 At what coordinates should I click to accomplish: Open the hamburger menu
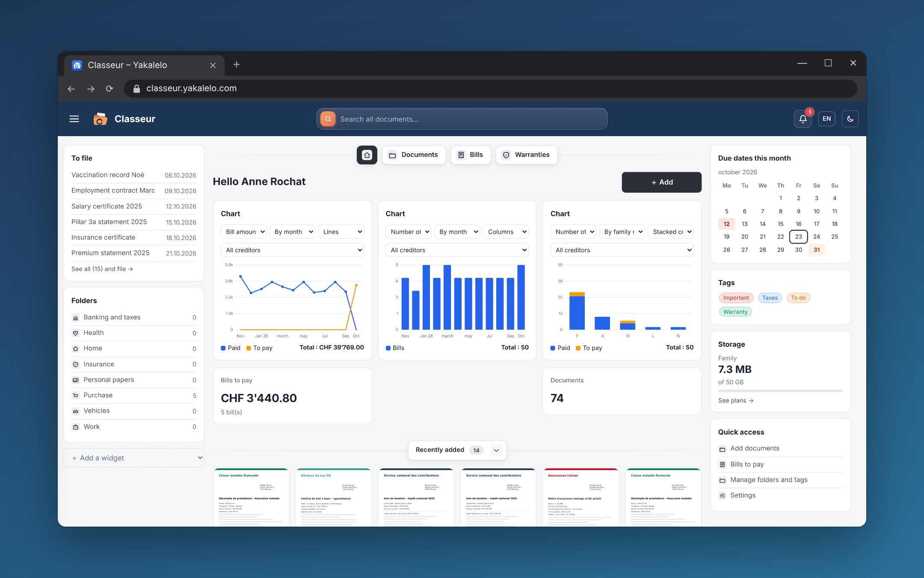point(74,119)
